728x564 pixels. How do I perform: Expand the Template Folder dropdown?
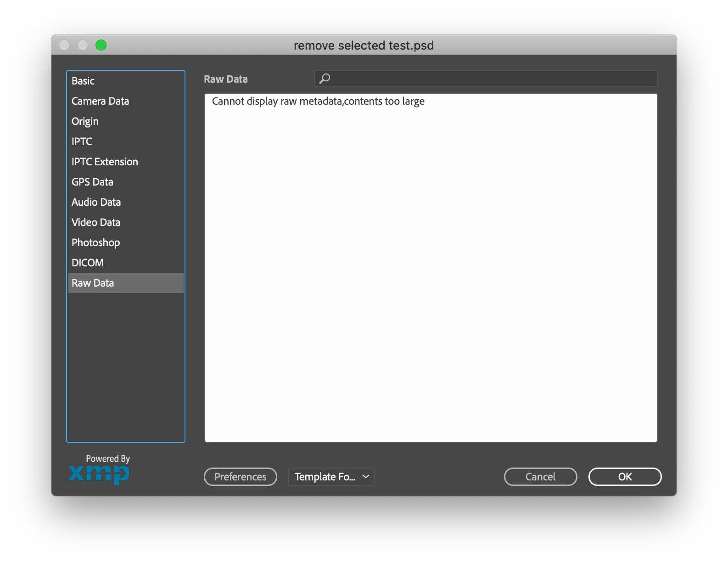[x=331, y=477]
